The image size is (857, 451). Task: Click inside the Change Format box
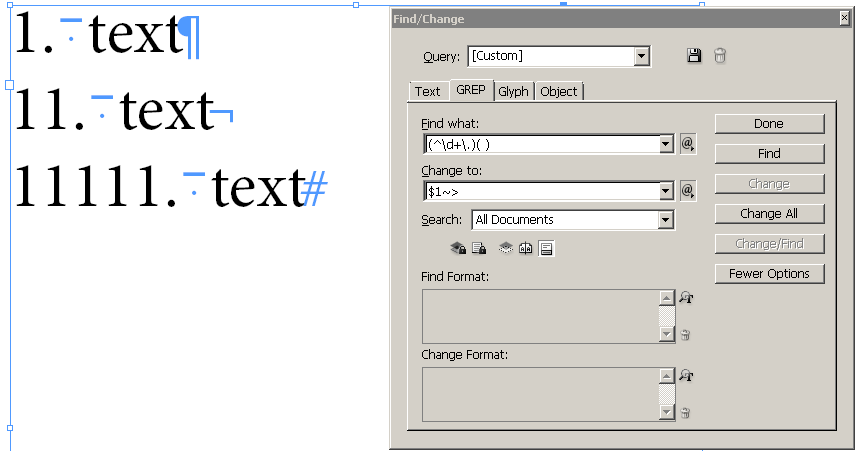(541, 395)
